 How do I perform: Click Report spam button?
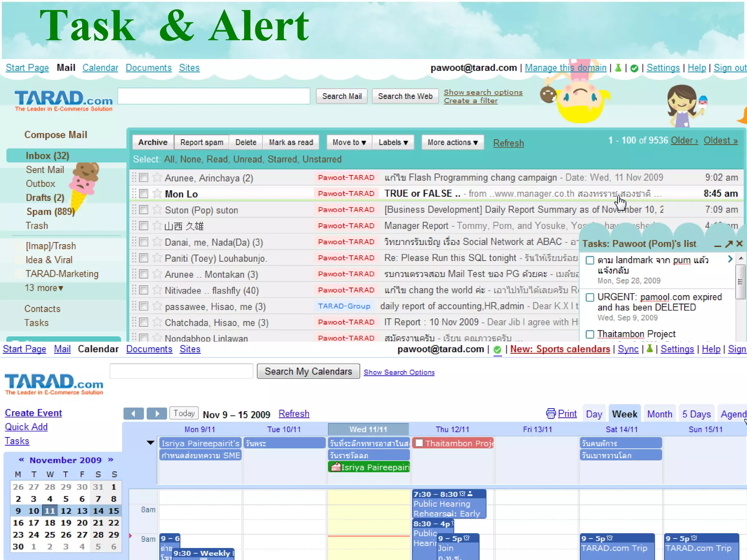[202, 142]
